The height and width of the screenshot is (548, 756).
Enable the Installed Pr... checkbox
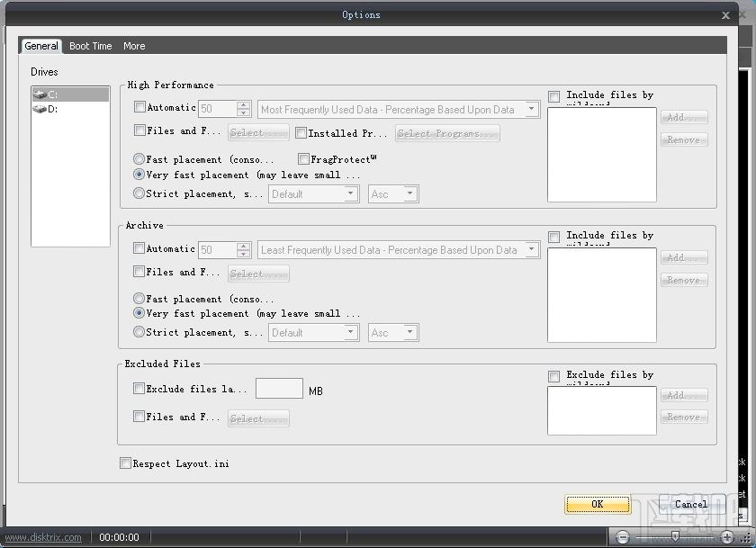coord(301,133)
